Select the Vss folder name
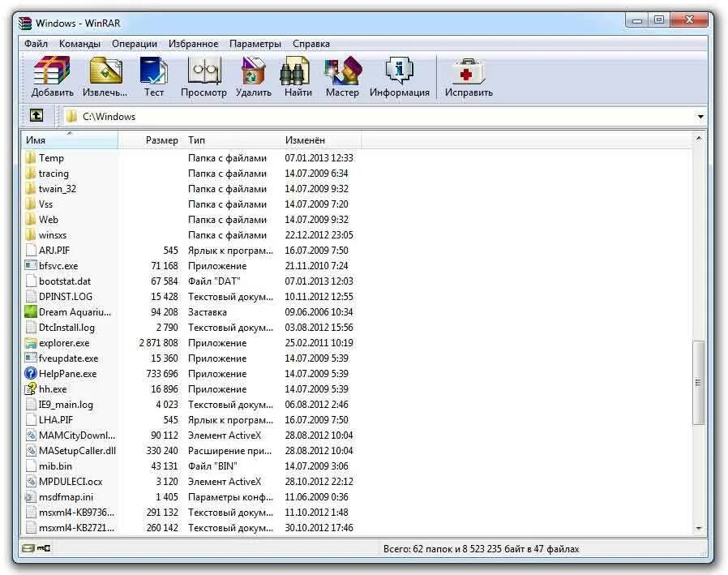 (45, 204)
